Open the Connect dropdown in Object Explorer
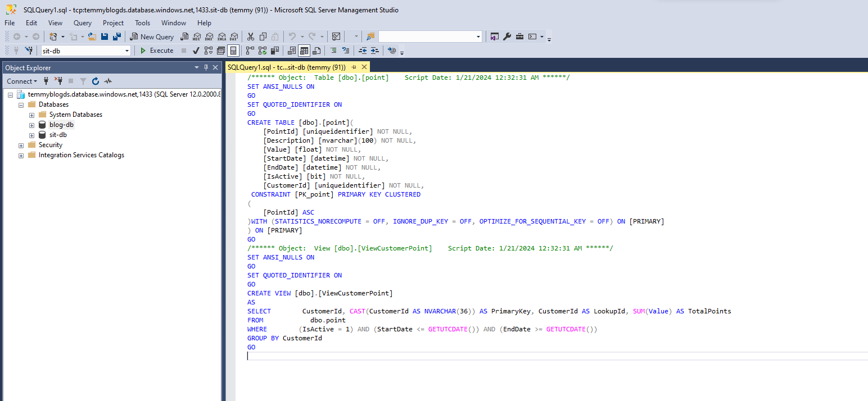This screenshot has width=868, height=401. (x=22, y=81)
